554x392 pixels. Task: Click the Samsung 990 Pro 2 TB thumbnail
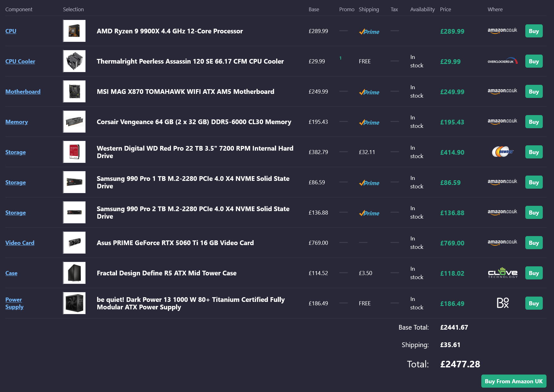point(74,212)
